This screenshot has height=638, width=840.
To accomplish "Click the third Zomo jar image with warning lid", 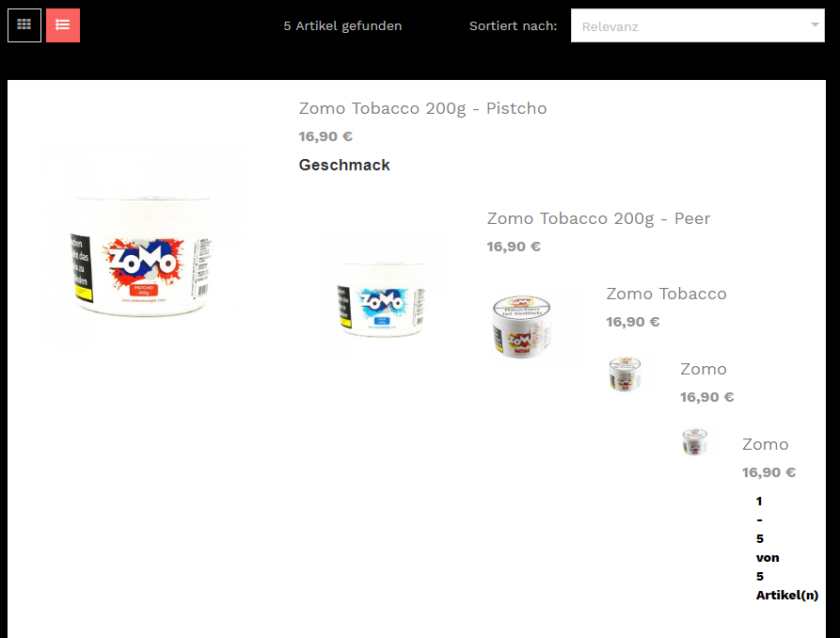I will pos(522,327).
